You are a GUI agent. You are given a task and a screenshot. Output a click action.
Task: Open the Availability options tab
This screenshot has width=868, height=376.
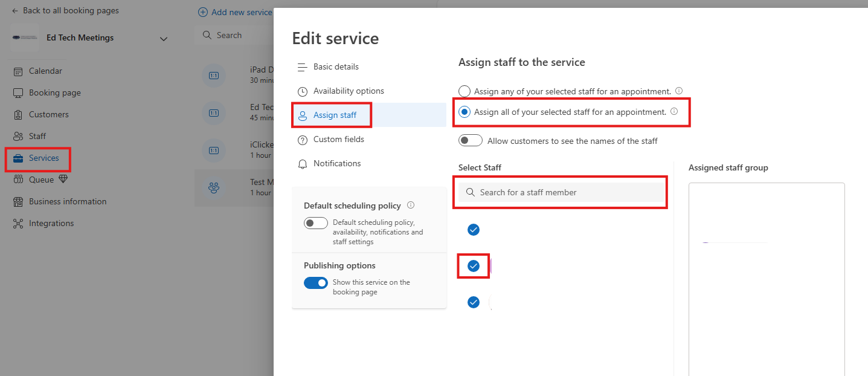point(349,91)
